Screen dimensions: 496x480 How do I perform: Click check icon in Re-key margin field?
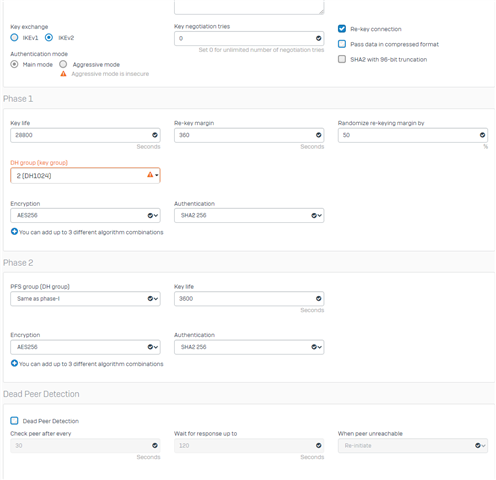tap(319, 135)
